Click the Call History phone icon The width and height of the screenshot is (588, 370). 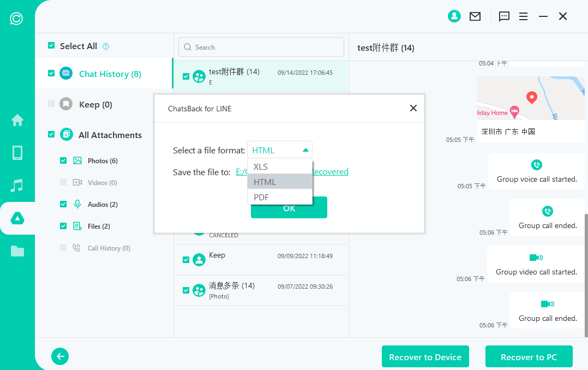click(x=76, y=248)
